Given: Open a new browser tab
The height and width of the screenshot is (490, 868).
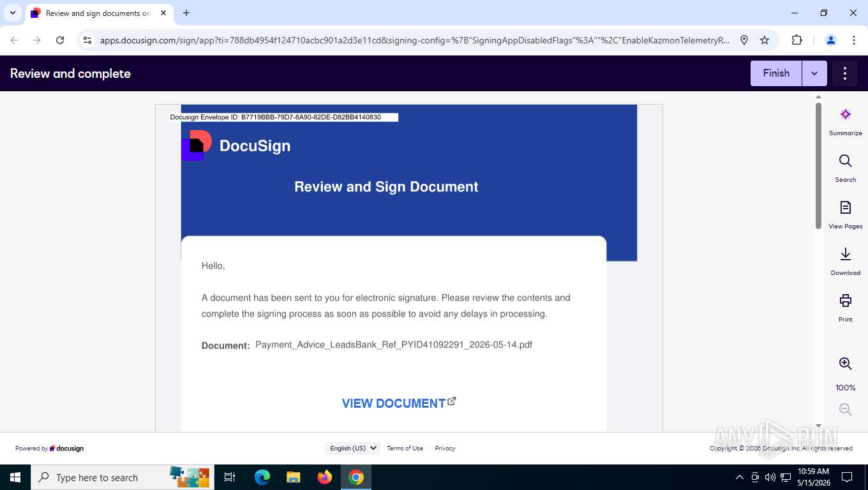Looking at the screenshot, I should click(186, 13).
